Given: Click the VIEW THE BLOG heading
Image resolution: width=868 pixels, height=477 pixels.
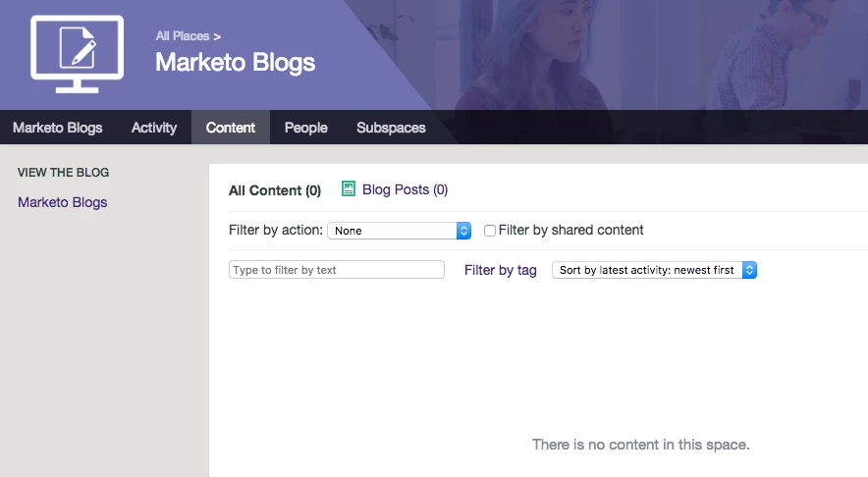Looking at the screenshot, I should tap(63, 173).
